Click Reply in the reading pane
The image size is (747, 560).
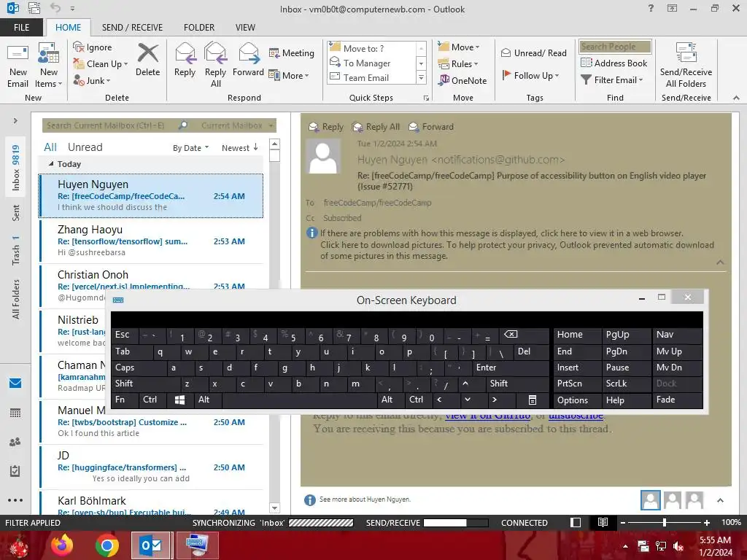[x=326, y=127]
